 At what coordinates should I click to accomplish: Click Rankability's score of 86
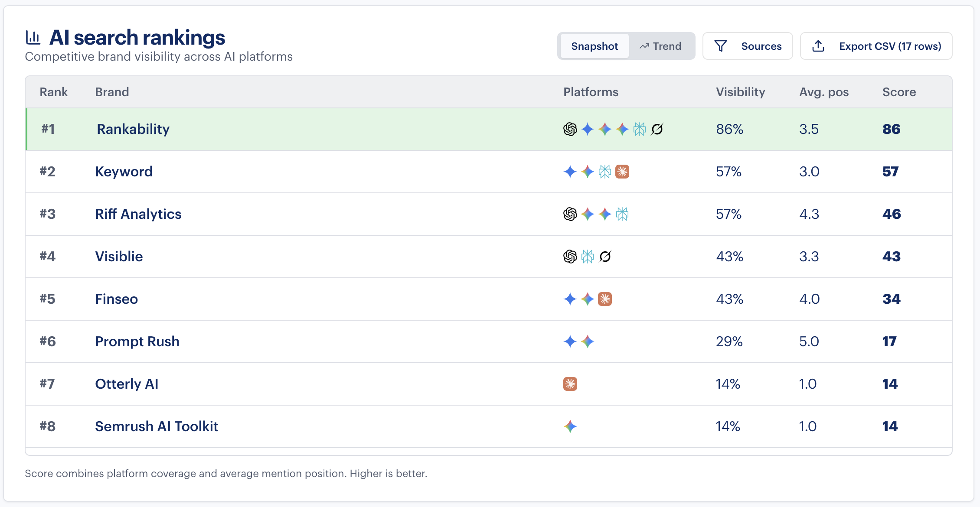tap(892, 129)
